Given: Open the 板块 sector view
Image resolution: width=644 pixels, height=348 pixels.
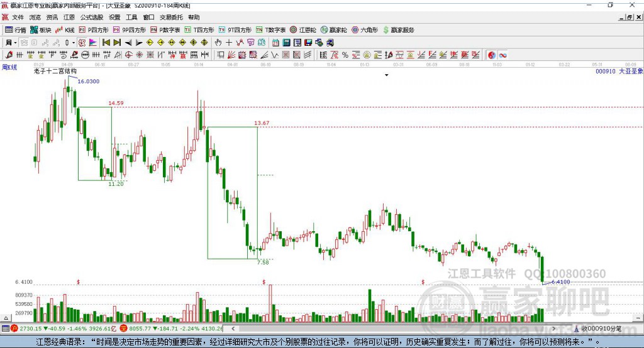Looking at the screenshot, I should 40,30.
